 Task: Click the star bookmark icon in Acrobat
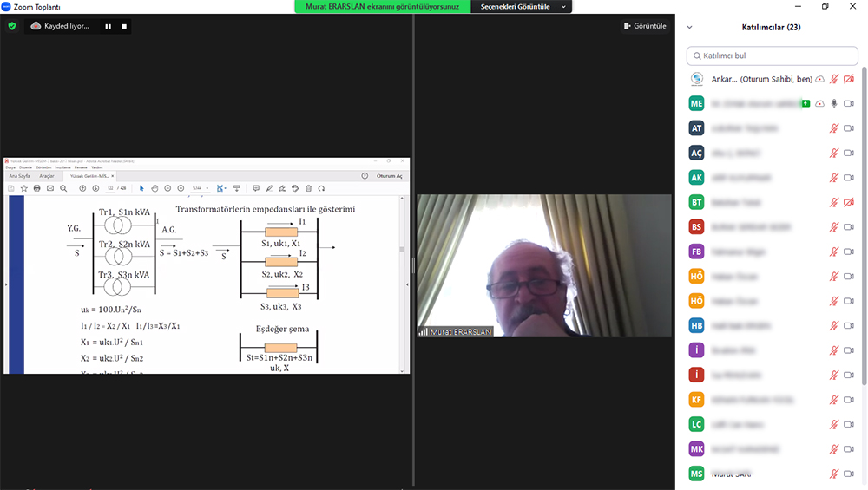click(23, 188)
